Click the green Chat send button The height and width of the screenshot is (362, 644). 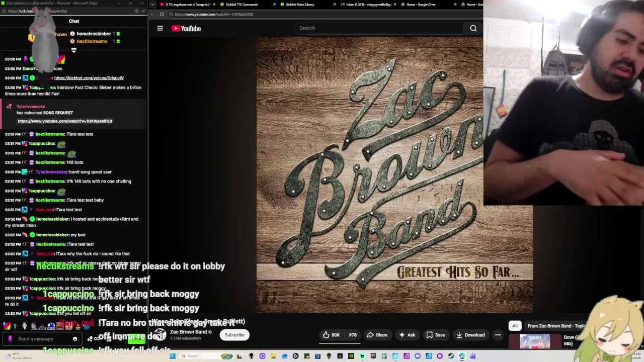click(x=136, y=339)
